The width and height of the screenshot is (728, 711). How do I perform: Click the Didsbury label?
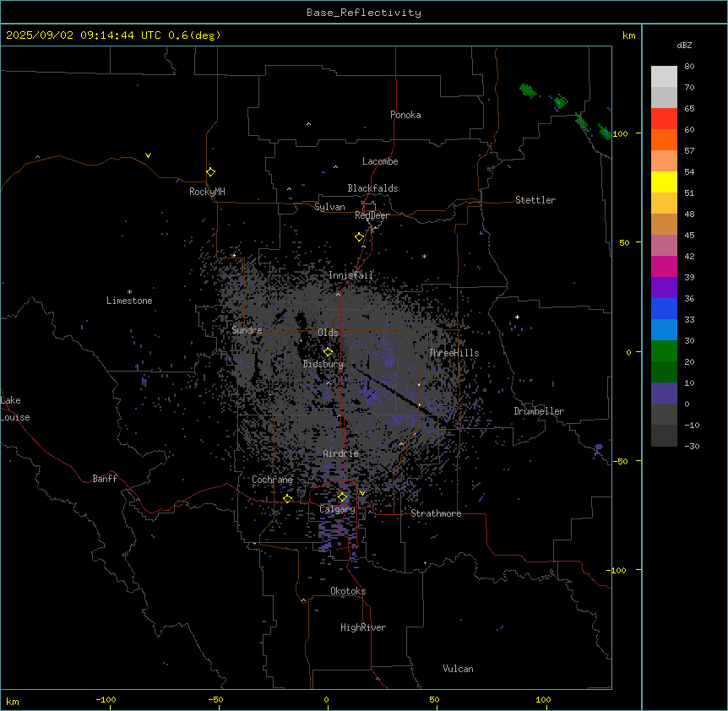click(x=323, y=364)
